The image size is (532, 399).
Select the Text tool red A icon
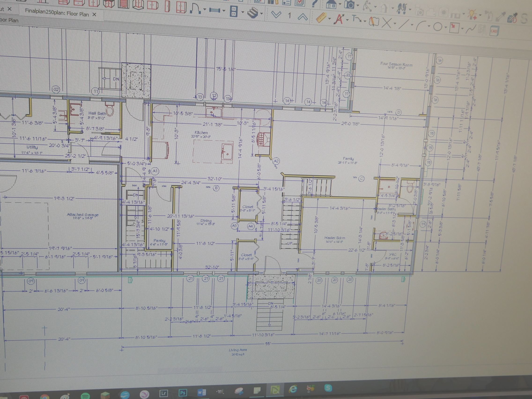tap(339, 19)
